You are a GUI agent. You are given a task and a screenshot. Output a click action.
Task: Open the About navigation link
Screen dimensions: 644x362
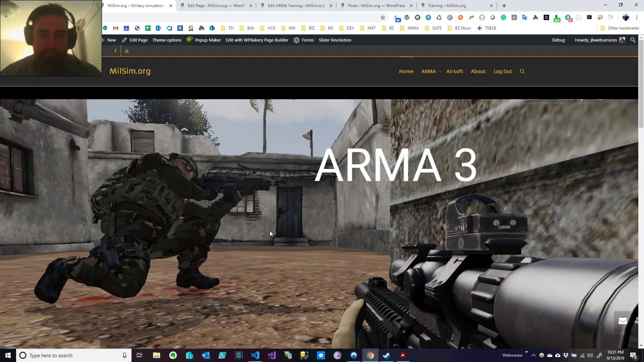[x=478, y=71]
